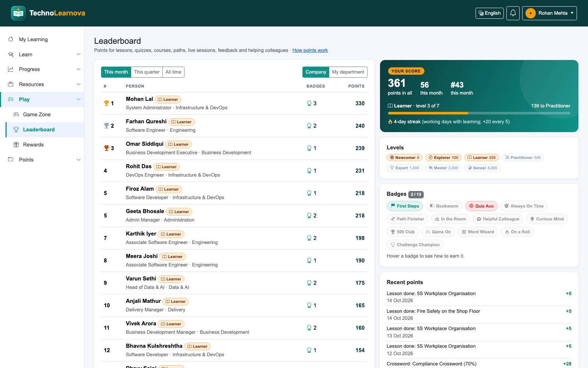This screenshot has height=368, width=588.
Task: Select the On a Roll badge
Action: click(517, 232)
